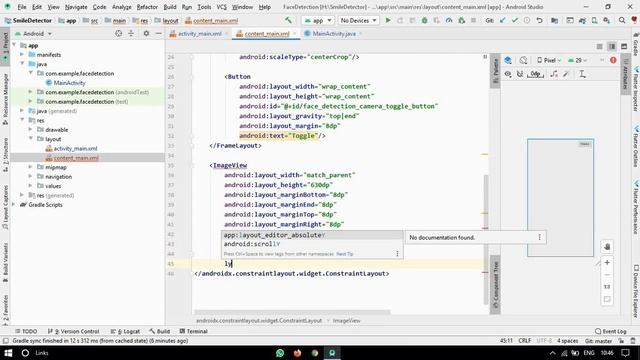This screenshot has height=360, width=640.
Task: Toggle Build Variants side panel
Action: click(5, 262)
